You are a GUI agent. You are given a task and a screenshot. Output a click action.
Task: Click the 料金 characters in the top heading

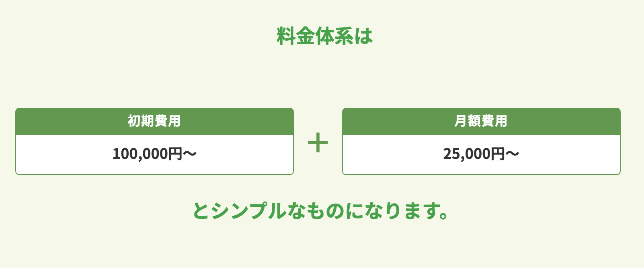[x=296, y=36]
